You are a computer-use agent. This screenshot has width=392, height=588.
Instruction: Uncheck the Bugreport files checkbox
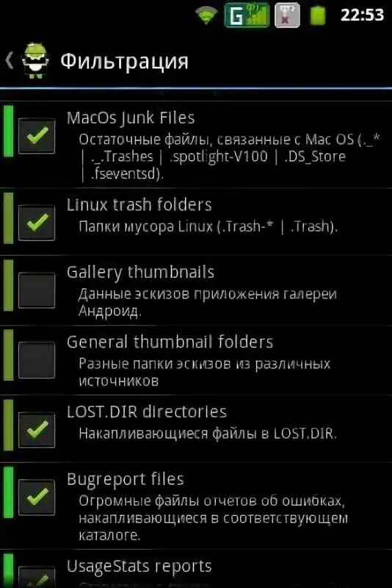[37, 498]
